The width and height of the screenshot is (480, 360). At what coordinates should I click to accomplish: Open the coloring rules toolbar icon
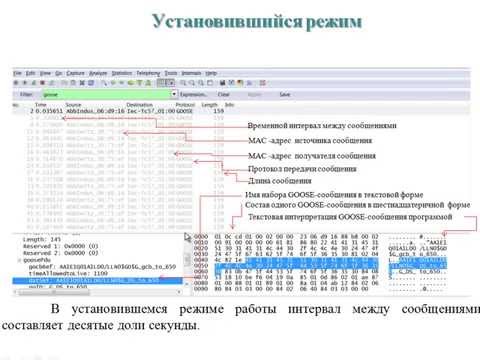(x=240, y=83)
